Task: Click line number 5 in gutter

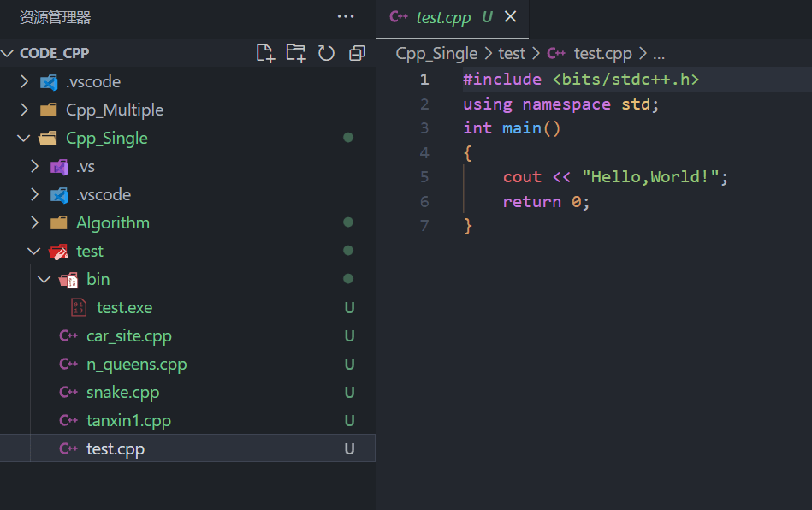Action: tap(424, 177)
